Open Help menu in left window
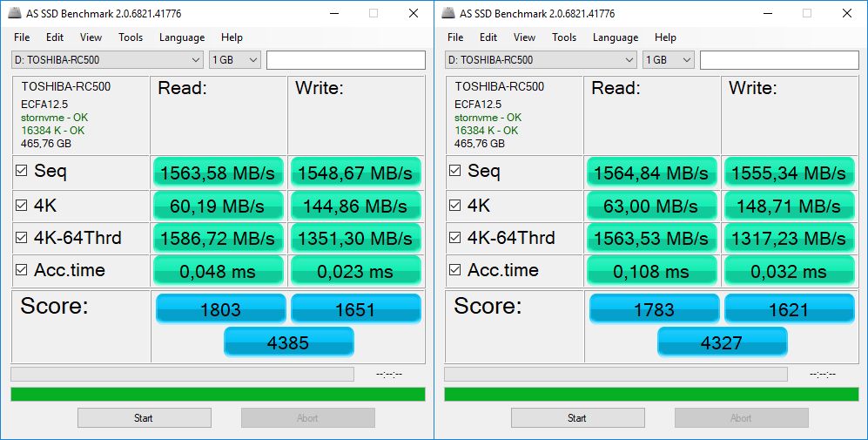The height and width of the screenshot is (440, 868). [232, 37]
